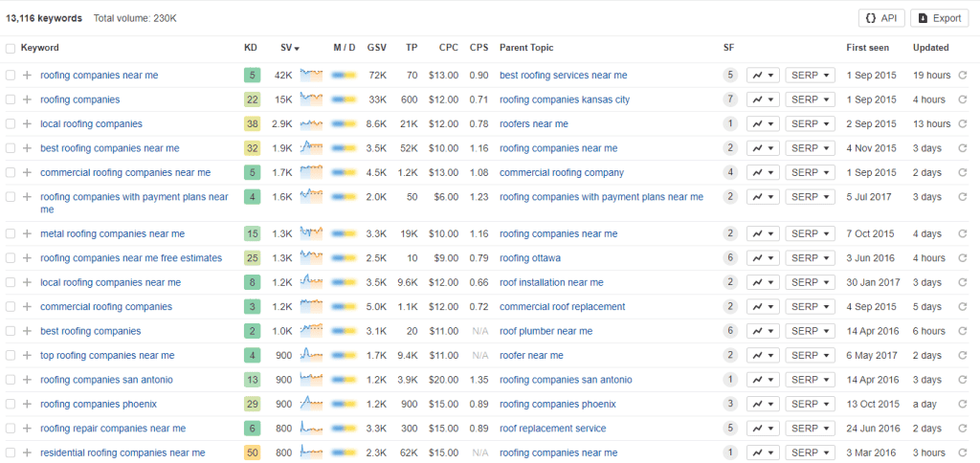
Task: Click KD badge 38 for 'local roofing companies'
Action: pos(252,123)
